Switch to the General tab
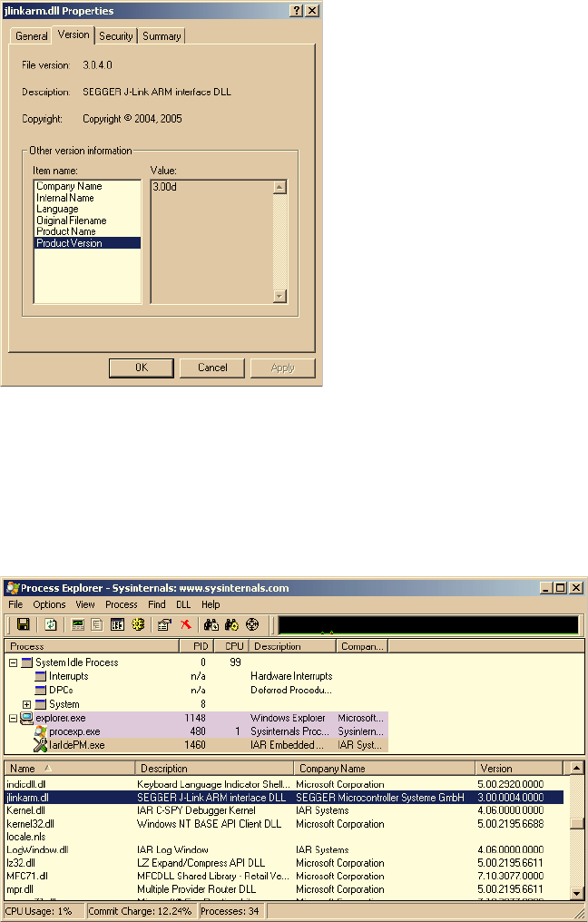 point(32,36)
